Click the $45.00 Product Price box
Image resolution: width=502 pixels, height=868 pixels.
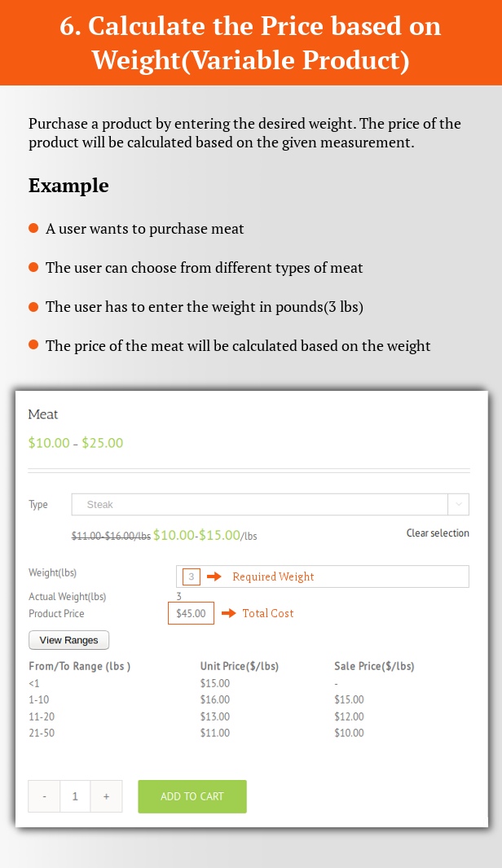pyautogui.click(x=191, y=613)
